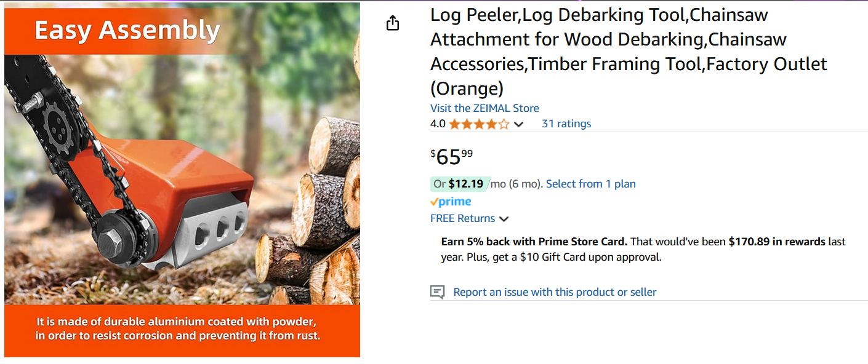The width and height of the screenshot is (868, 364).
Task: Open the 31 ratings link
Action: (x=566, y=124)
